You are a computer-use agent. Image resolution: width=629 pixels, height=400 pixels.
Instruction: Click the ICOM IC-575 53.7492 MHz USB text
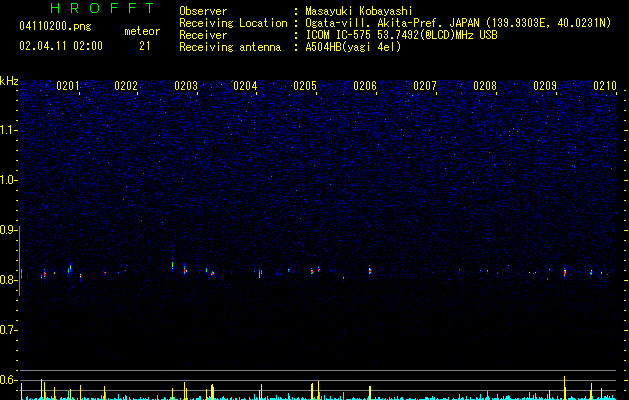[401, 35]
